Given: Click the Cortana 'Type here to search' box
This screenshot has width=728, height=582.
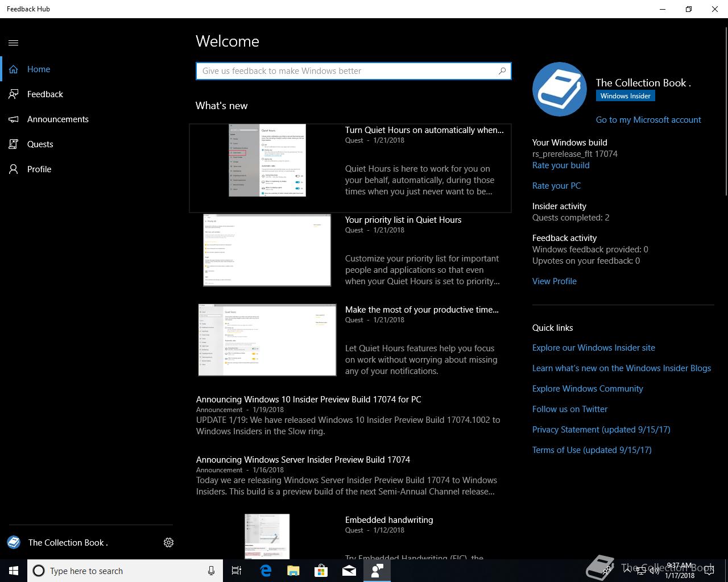Looking at the screenshot, I should point(125,571).
